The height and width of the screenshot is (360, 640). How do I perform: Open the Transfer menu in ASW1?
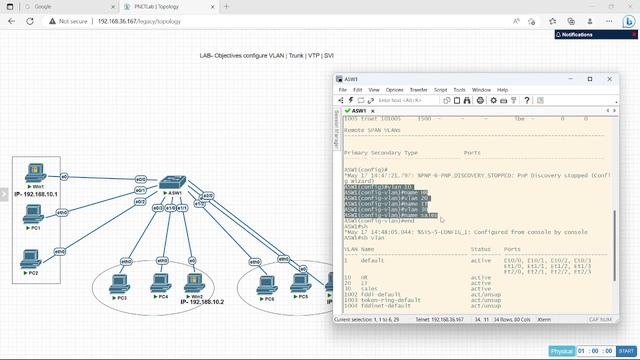(418, 90)
